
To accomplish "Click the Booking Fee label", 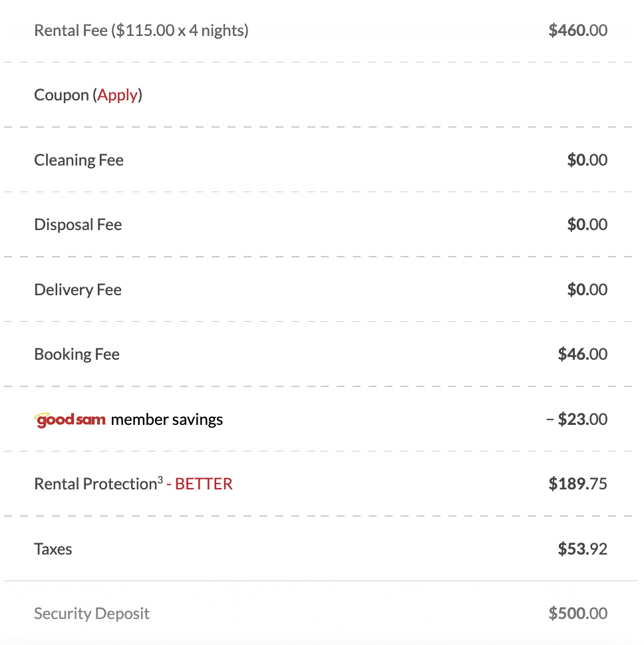I will 77,354.
